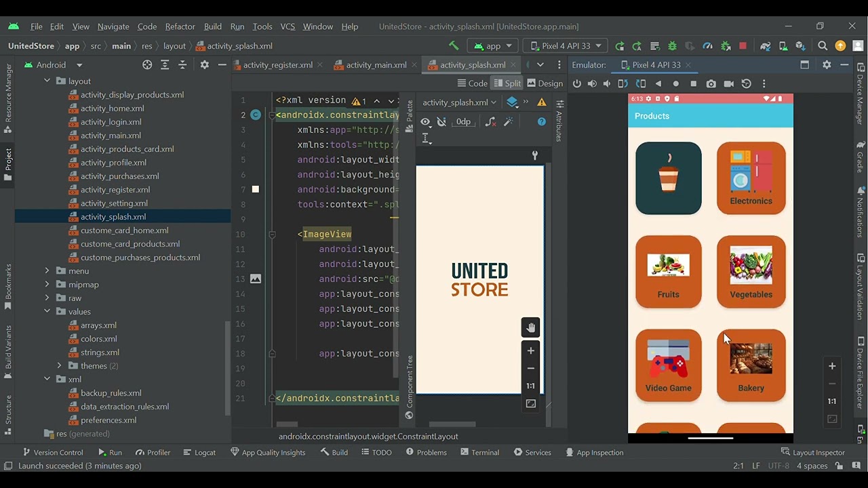Open Project panel gear options
Image resolution: width=868 pixels, height=488 pixels.
pyautogui.click(x=204, y=65)
